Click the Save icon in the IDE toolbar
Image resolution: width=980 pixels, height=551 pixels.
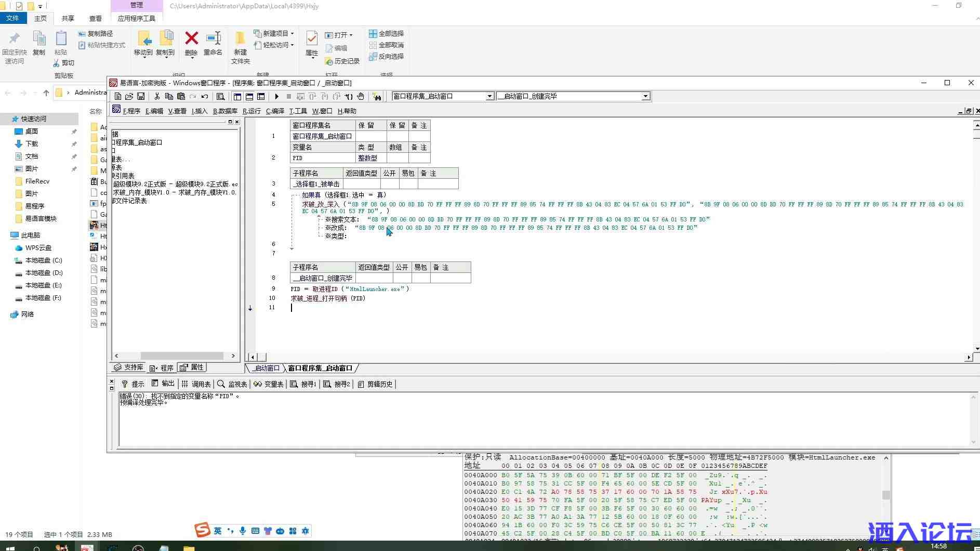[x=141, y=97]
